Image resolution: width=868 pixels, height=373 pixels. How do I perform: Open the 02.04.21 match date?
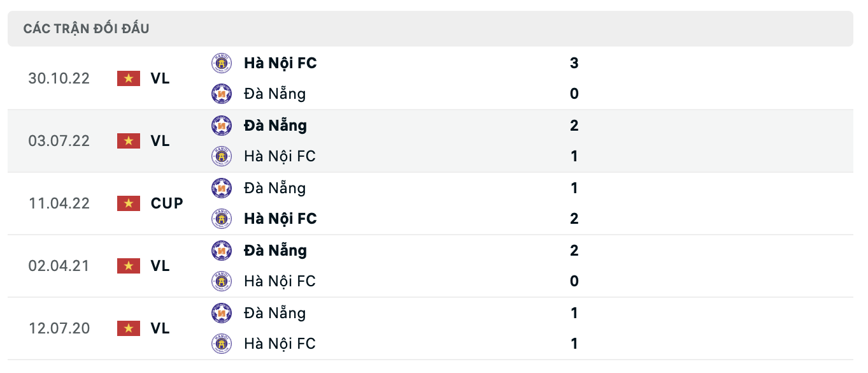click(59, 266)
